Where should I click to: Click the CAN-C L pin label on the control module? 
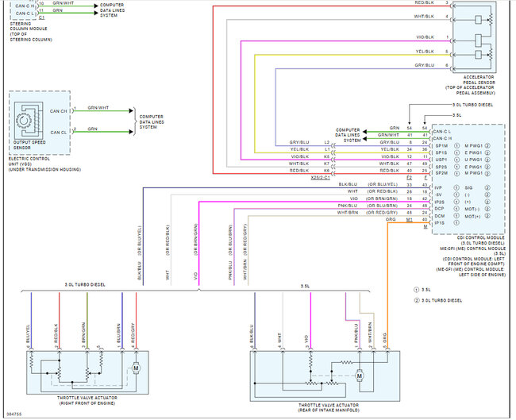pyautogui.click(x=442, y=131)
